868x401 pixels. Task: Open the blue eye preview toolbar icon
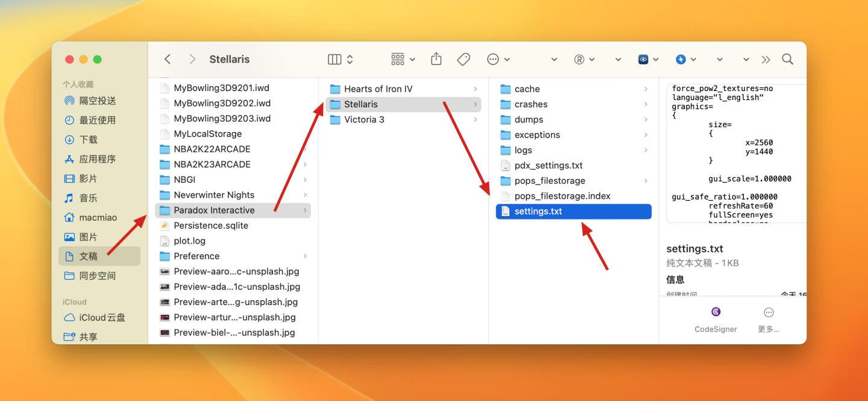(644, 59)
